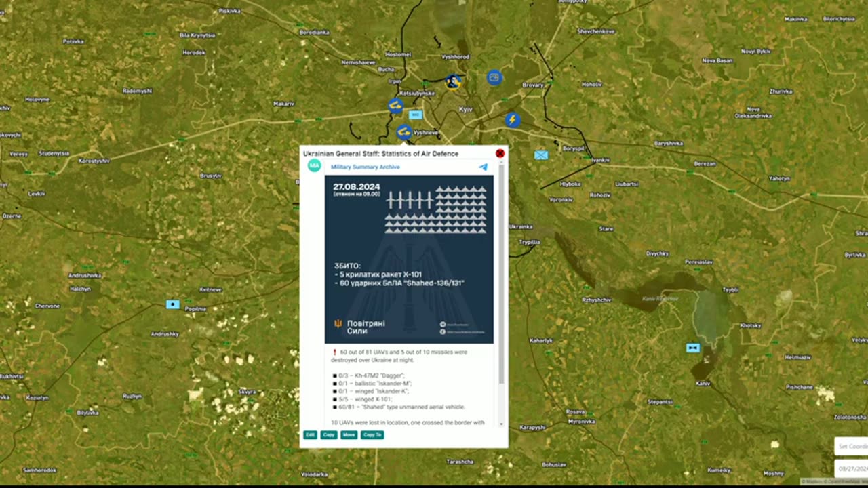868x488 pixels.
Task: Click the Trypillia label
Action: pyautogui.click(x=530, y=242)
